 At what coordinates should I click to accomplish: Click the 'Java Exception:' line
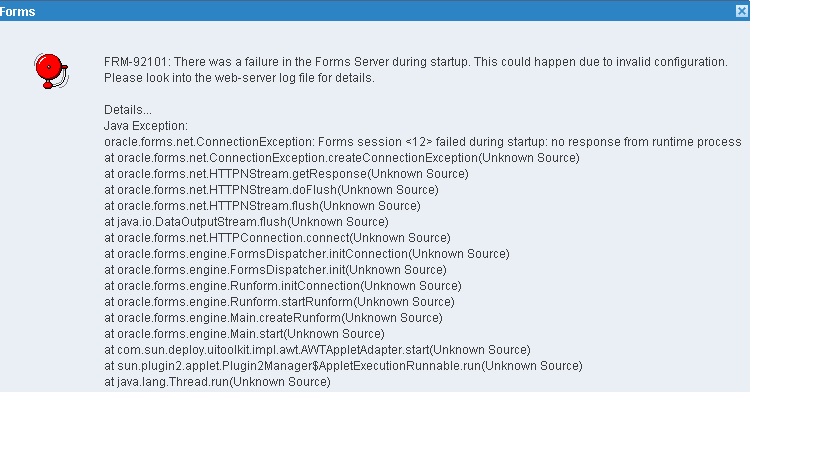[146, 126]
